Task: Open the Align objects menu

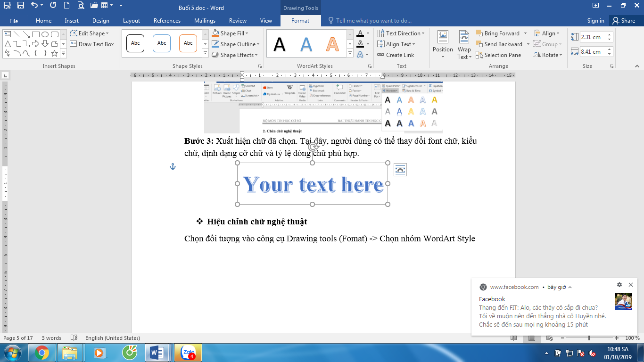Action: [x=547, y=33]
